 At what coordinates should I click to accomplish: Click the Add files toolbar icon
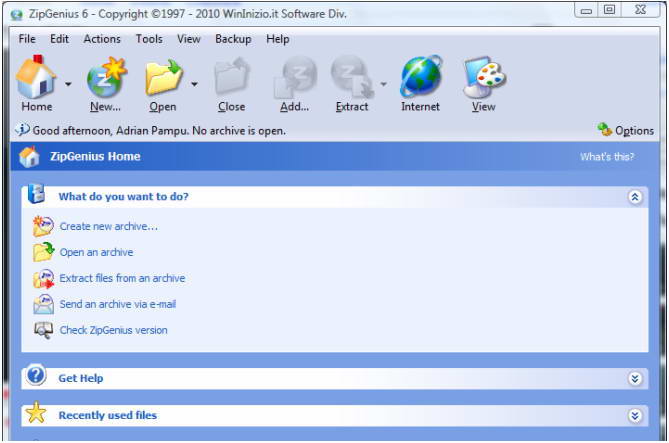(x=295, y=77)
